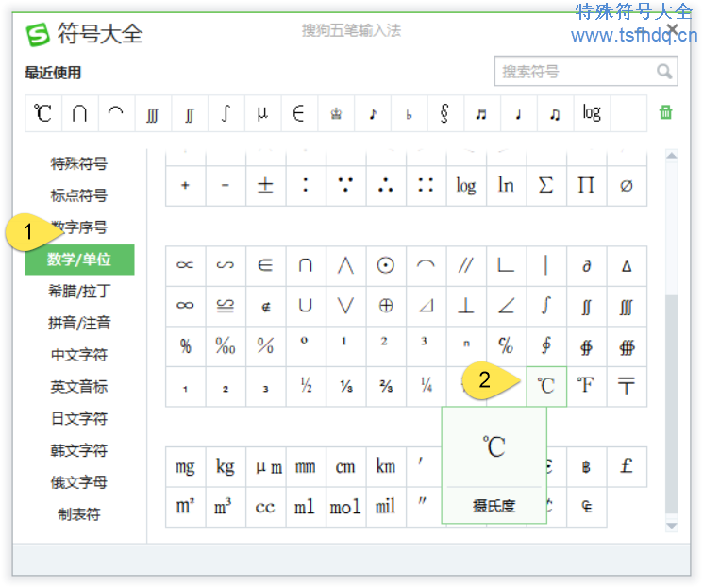This screenshot has height=588, width=703.
Task: Switch to the 标点符号 category
Action: (x=79, y=195)
